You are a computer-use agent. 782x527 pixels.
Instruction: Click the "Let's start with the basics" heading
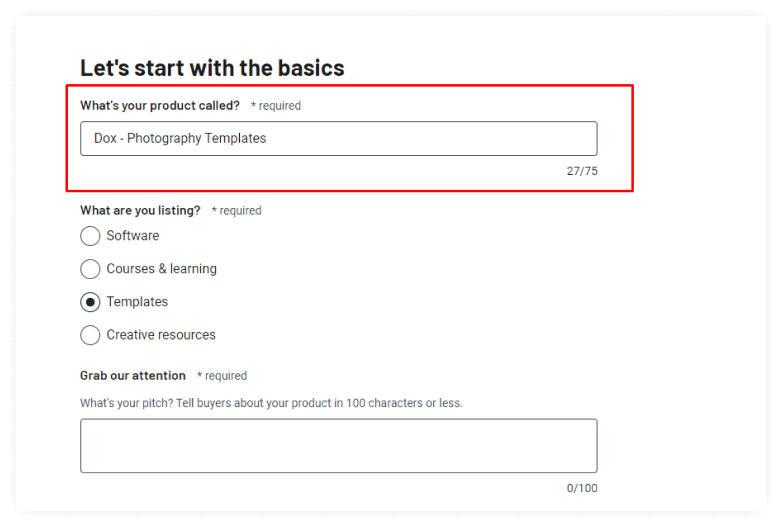coord(212,68)
